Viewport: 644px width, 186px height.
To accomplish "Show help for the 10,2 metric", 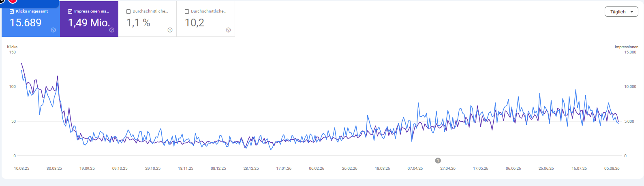I will tap(228, 30).
